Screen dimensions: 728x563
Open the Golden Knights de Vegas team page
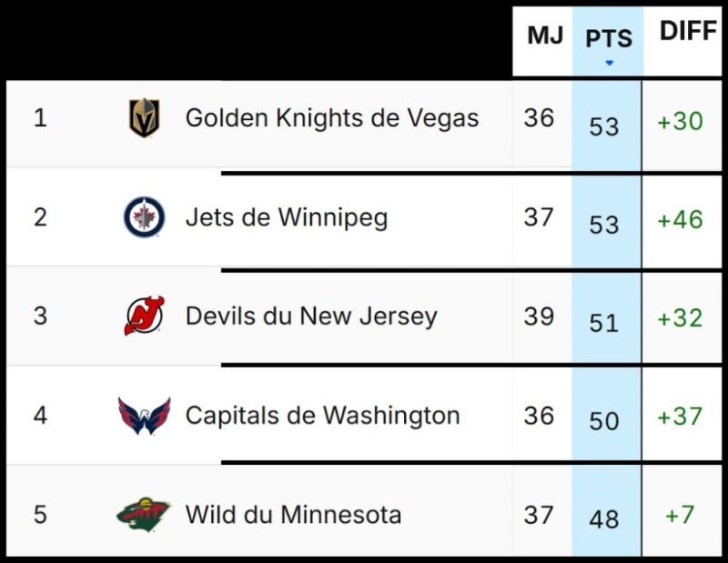coord(332,117)
